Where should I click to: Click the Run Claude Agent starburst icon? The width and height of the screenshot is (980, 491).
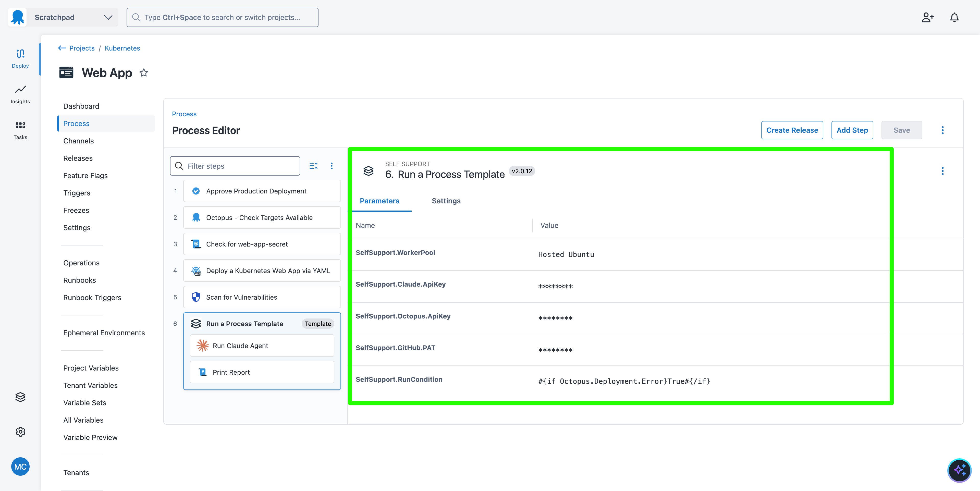coord(202,345)
